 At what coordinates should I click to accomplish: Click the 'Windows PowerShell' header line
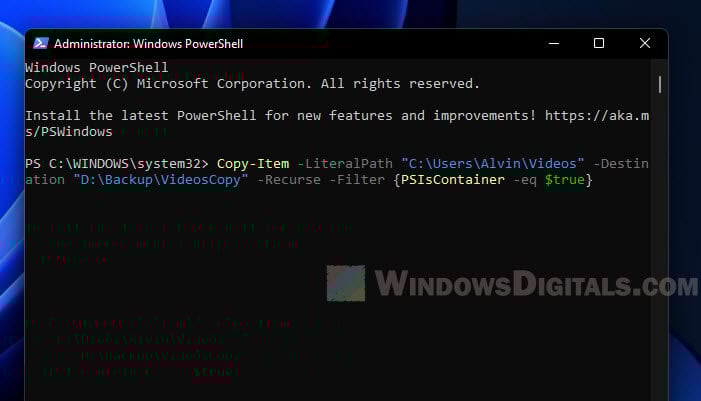pos(97,68)
